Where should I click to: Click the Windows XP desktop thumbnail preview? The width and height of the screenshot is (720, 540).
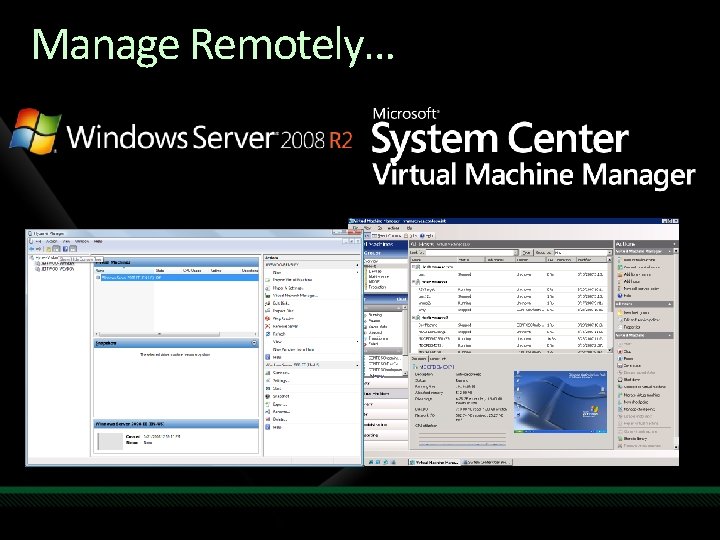tap(560, 402)
